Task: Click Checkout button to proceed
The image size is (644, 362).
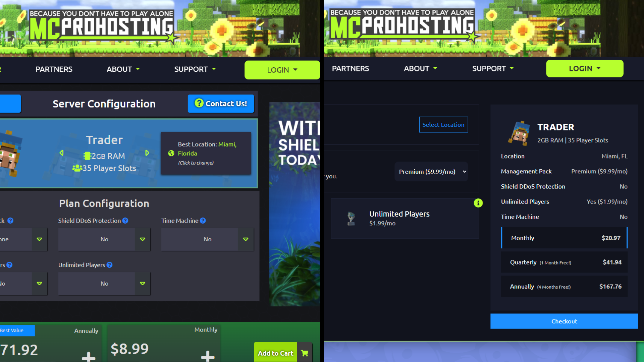Action: pos(564,321)
